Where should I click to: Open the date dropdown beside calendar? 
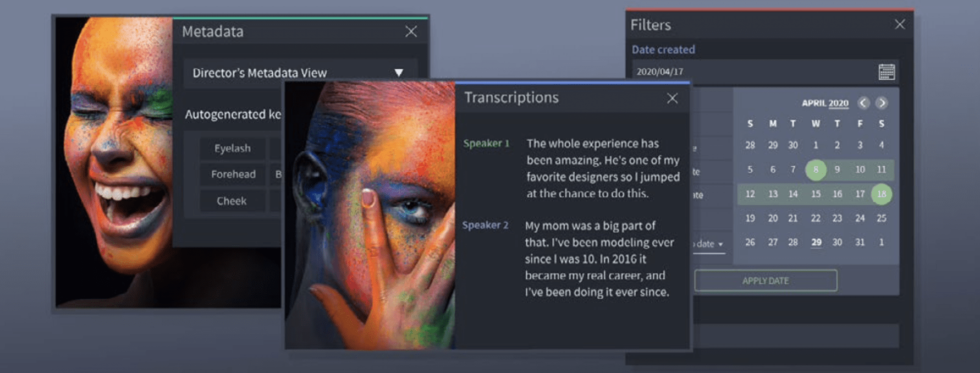point(708,244)
